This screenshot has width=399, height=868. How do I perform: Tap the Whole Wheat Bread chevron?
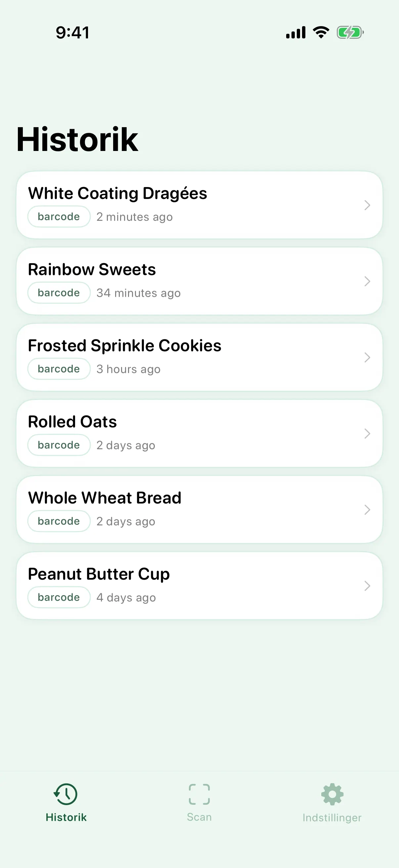(x=367, y=509)
